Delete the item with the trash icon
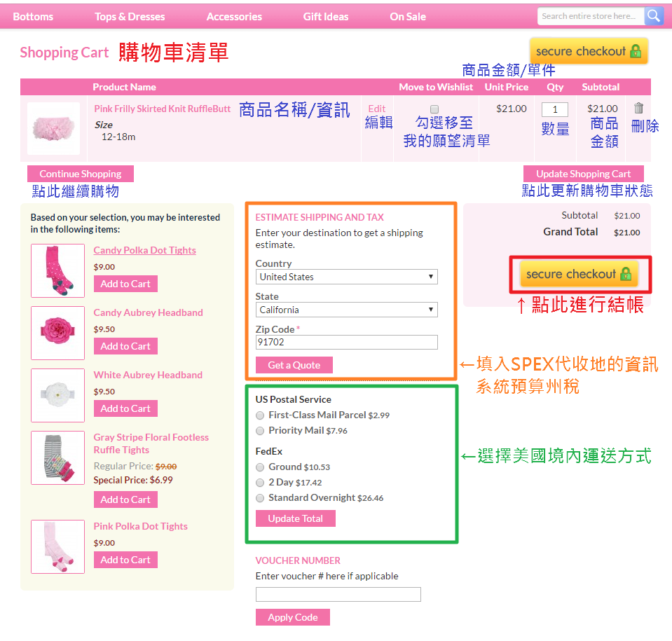The image size is (672, 641). click(x=638, y=108)
